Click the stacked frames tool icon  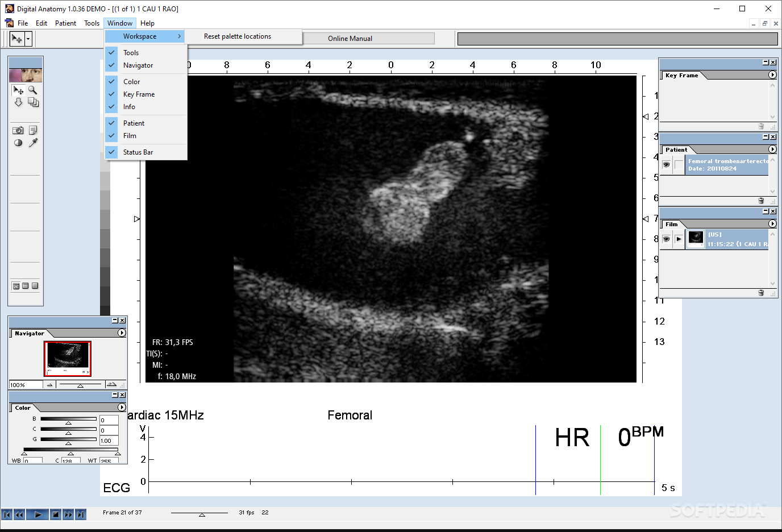click(33, 102)
